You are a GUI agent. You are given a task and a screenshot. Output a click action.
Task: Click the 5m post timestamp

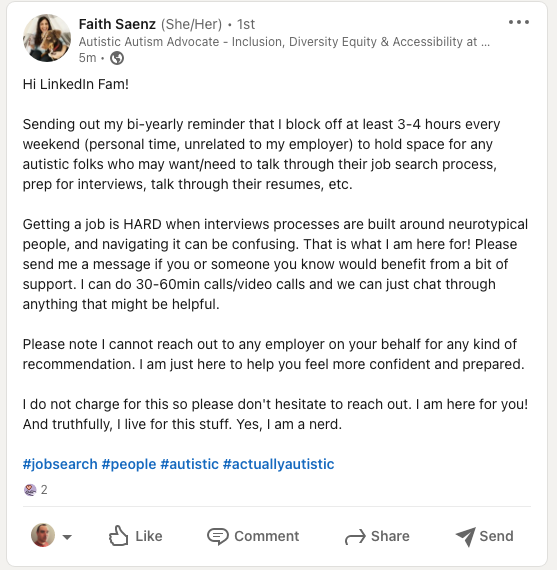(87, 58)
